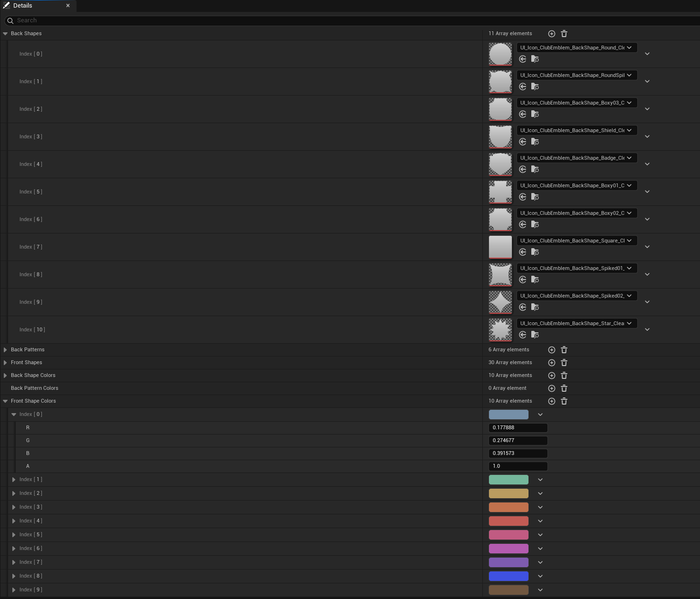700x599 pixels.
Task: Click the R value field showing 0.177888
Action: coord(518,428)
